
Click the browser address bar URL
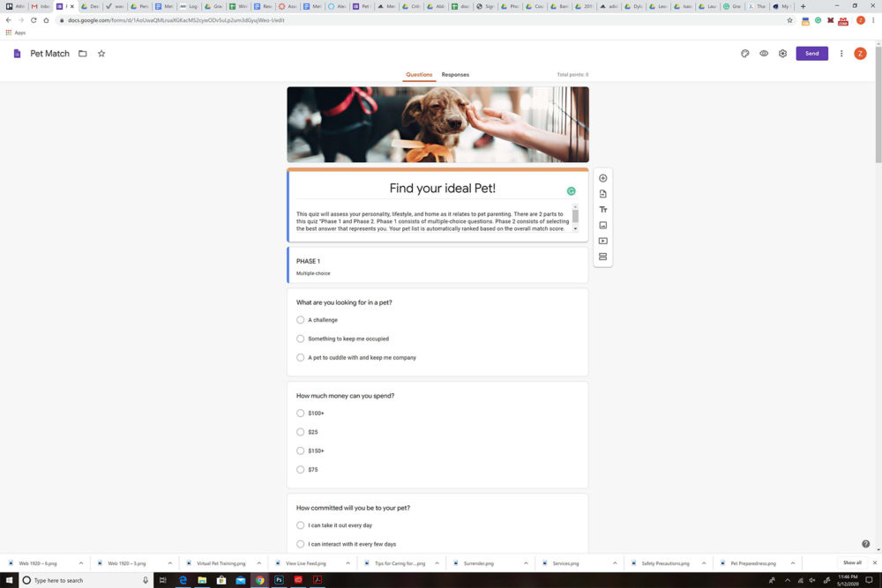tap(176, 20)
